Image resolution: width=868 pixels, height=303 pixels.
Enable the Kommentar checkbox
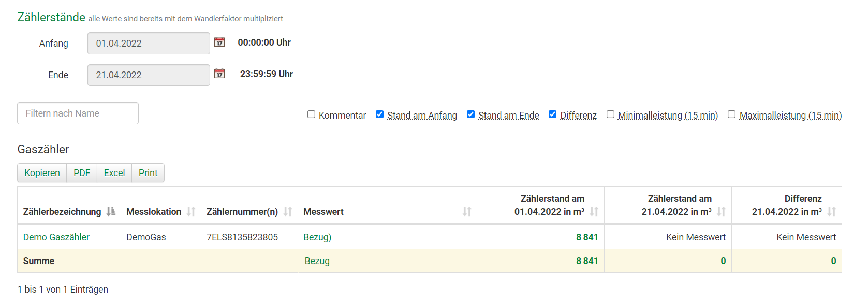coord(311,114)
